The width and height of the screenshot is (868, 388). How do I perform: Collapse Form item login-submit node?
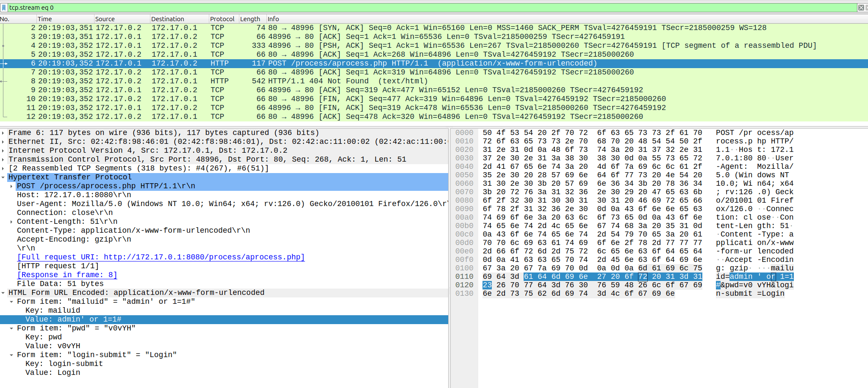tap(11, 355)
